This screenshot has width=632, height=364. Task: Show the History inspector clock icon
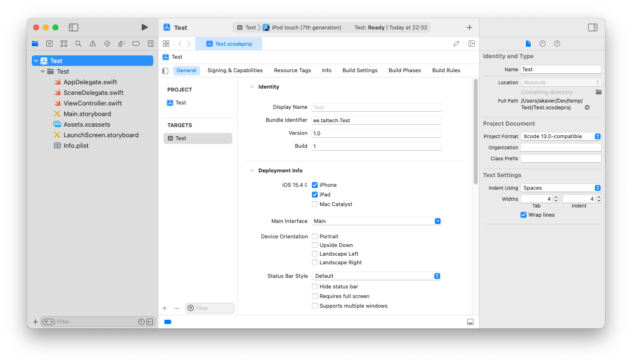542,43
